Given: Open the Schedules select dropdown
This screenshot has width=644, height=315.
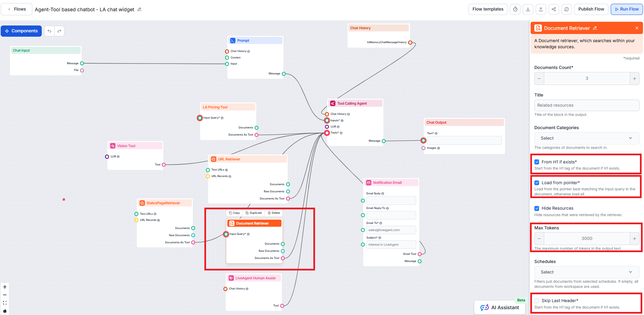Looking at the screenshot, I should point(586,272).
